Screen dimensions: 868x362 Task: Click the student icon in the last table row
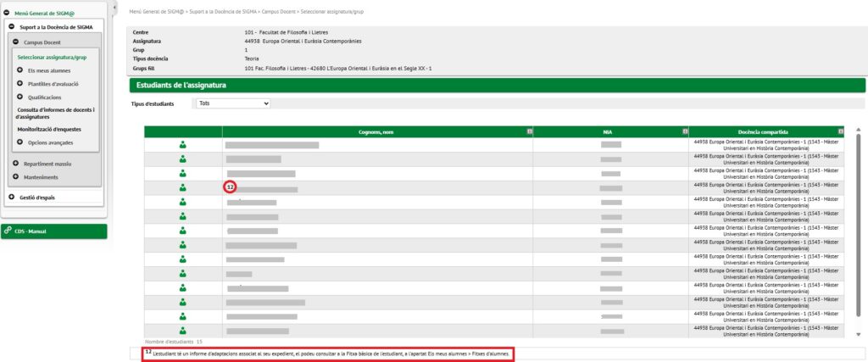click(x=183, y=330)
